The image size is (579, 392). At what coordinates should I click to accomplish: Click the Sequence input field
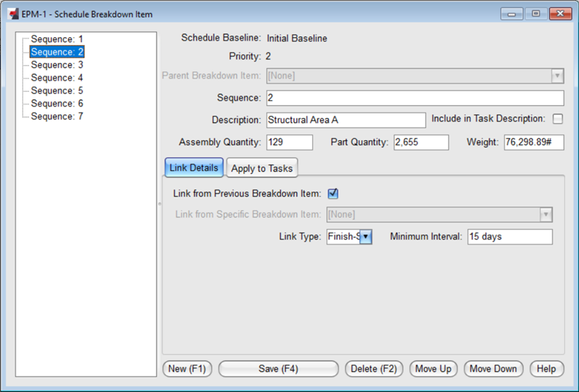tap(415, 98)
